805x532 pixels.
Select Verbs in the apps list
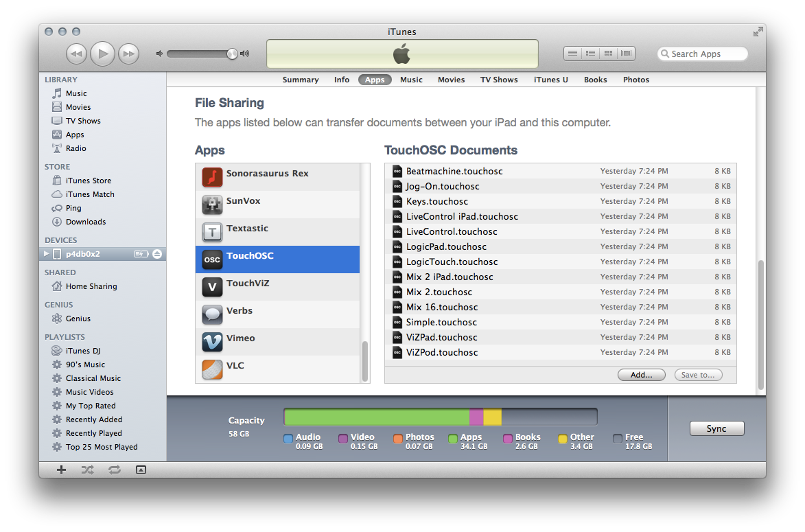pyautogui.click(x=278, y=314)
